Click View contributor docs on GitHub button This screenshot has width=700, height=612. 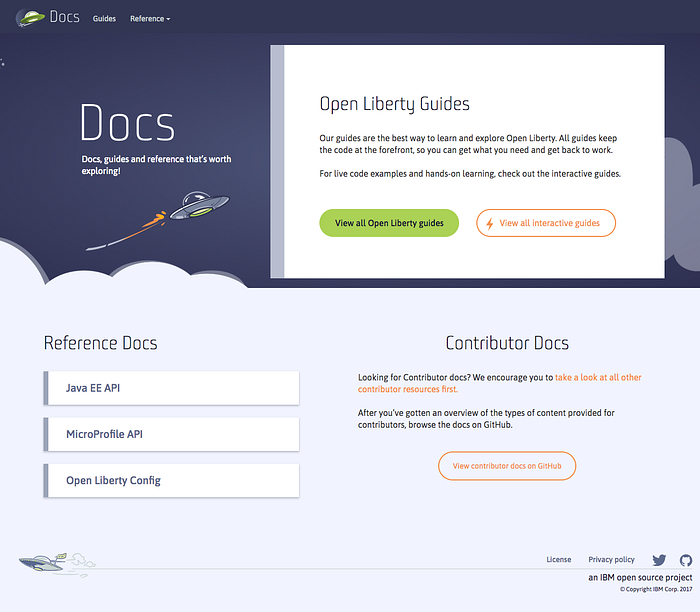click(507, 466)
